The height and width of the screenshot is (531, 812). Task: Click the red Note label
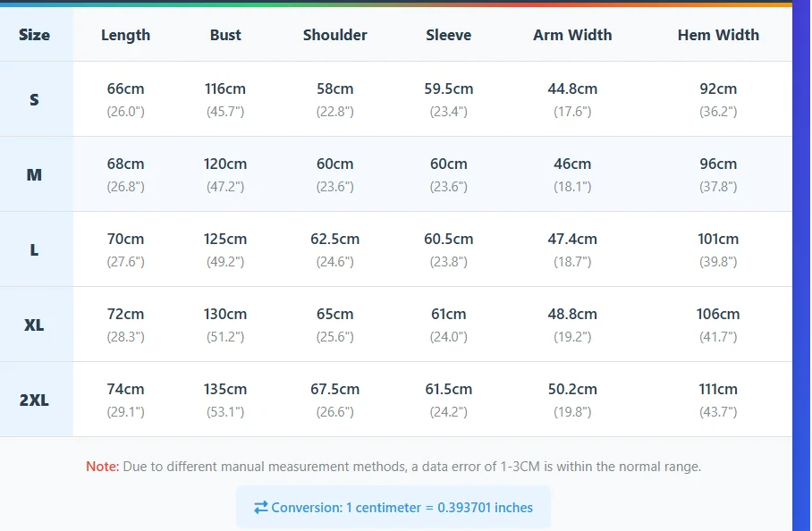pyautogui.click(x=102, y=467)
